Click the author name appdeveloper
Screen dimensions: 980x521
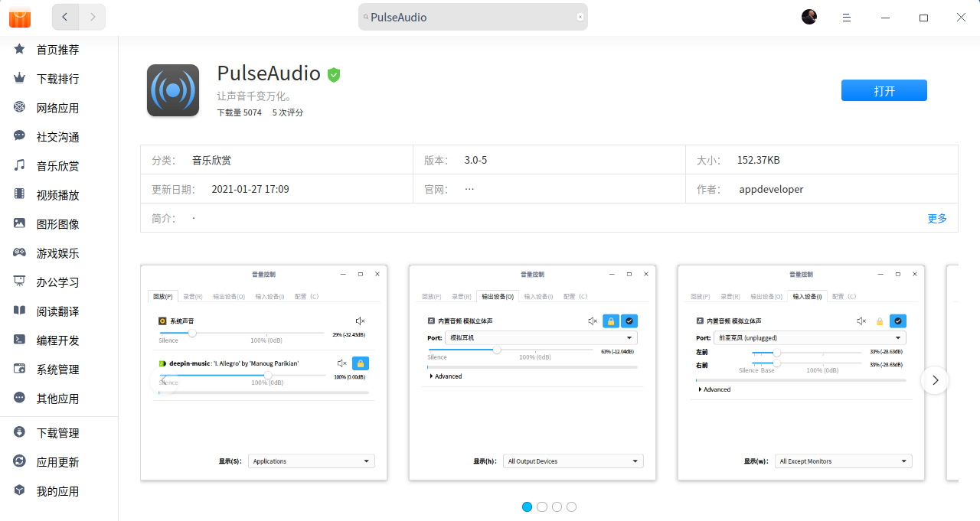point(771,189)
